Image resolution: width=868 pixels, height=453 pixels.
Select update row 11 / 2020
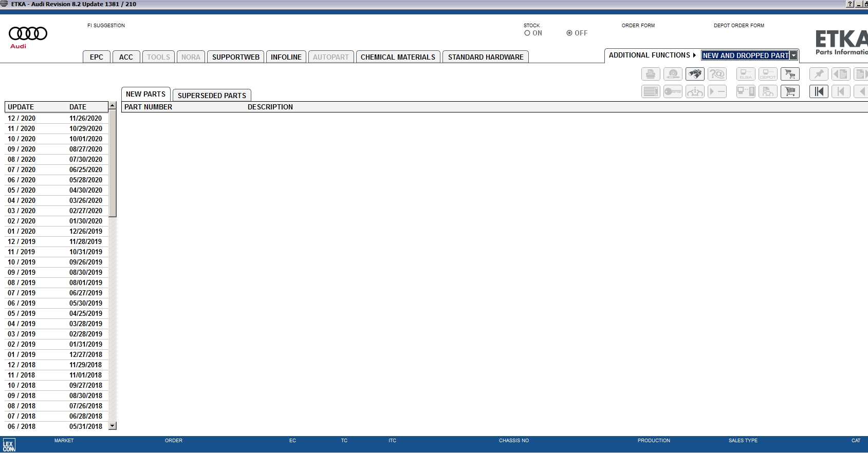click(57, 128)
